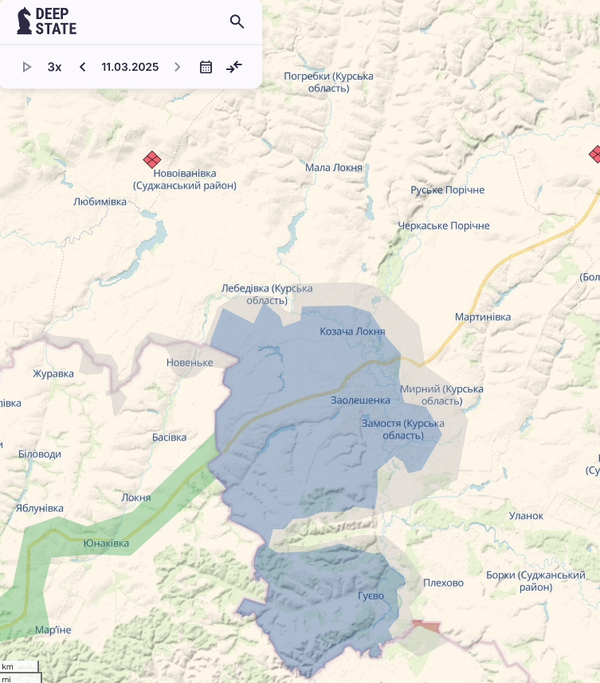The width and height of the screenshot is (600, 683).
Task: Click red unit marker at right edge
Action: pyautogui.click(x=596, y=154)
